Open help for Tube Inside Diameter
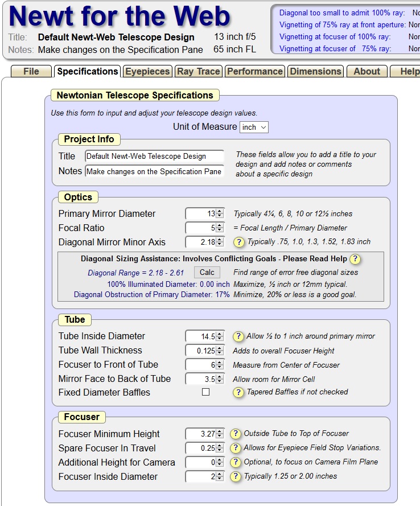Screen dimensions: 420x506 [238, 336]
